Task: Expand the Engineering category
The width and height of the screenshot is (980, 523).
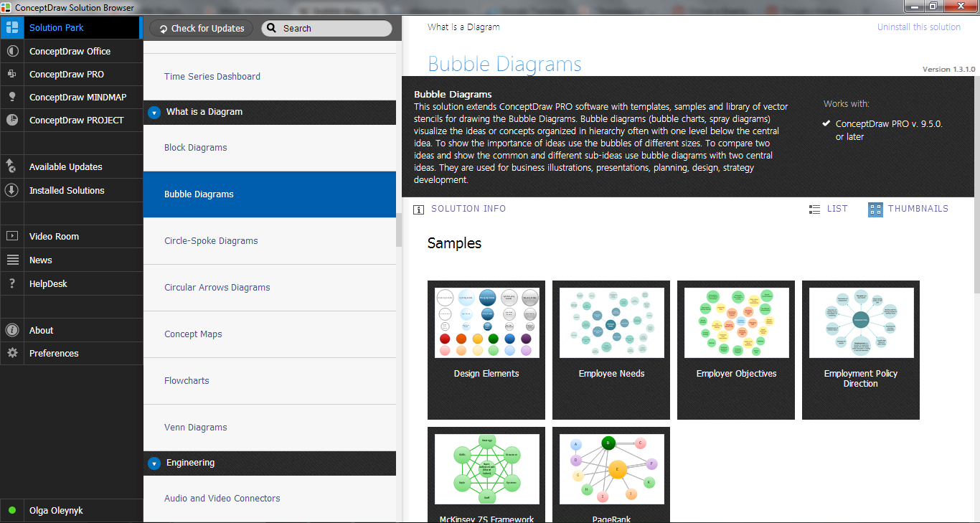Action: coord(154,463)
